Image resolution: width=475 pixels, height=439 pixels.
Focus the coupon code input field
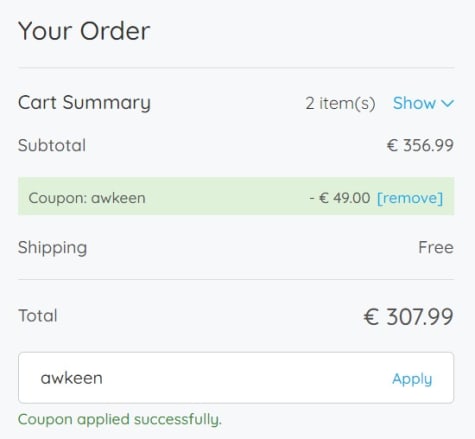(236, 378)
